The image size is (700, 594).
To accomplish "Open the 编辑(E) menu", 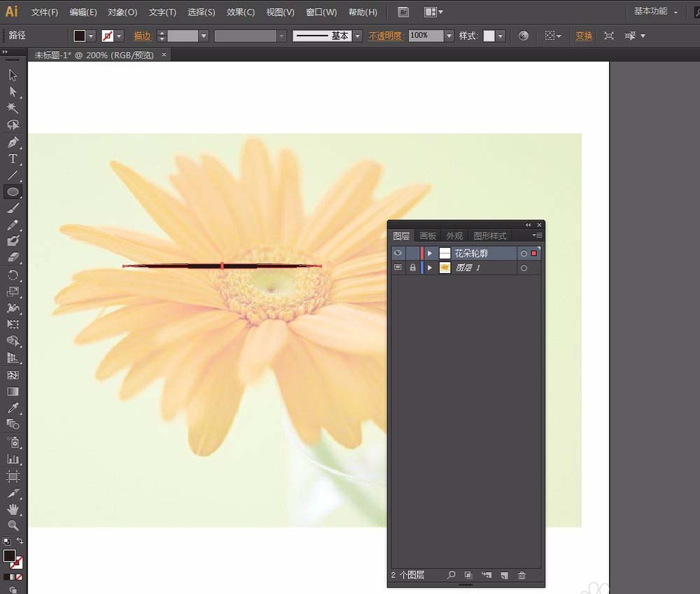I will 83,12.
